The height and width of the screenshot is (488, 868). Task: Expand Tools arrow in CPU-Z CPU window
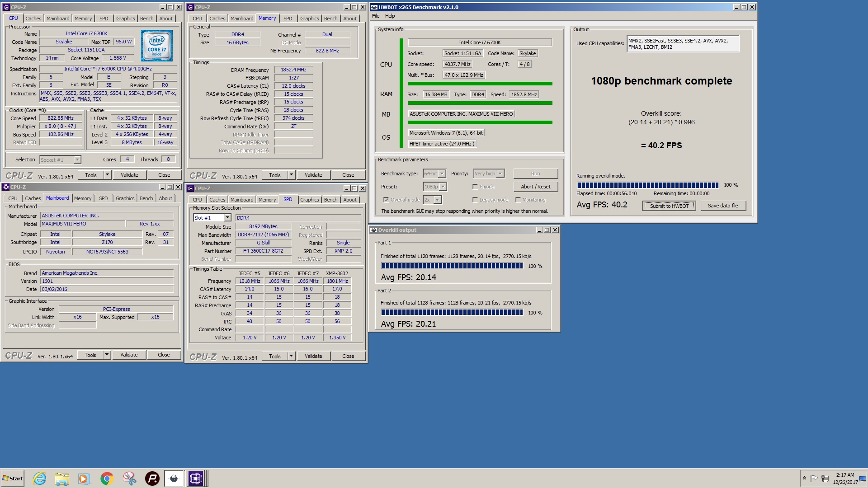[x=107, y=175]
